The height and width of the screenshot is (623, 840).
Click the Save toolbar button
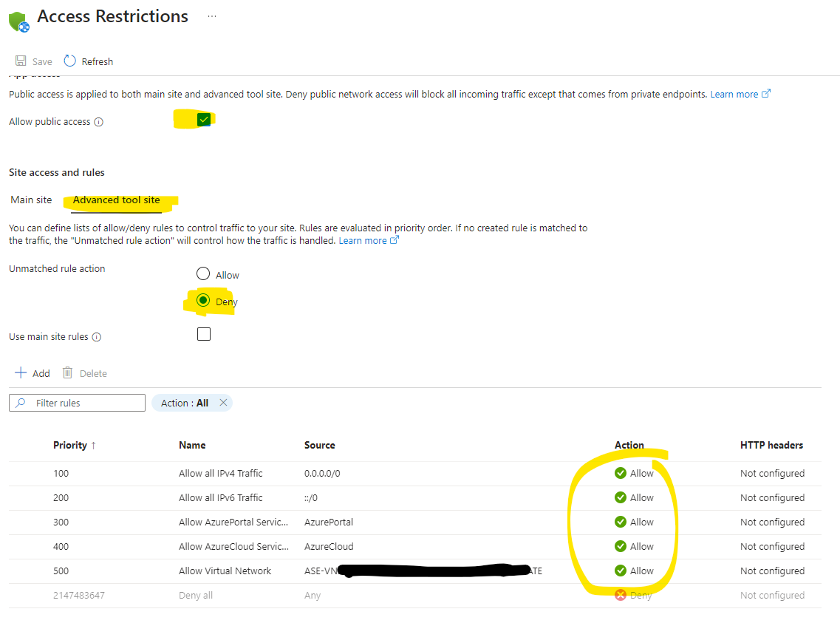[34, 61]
